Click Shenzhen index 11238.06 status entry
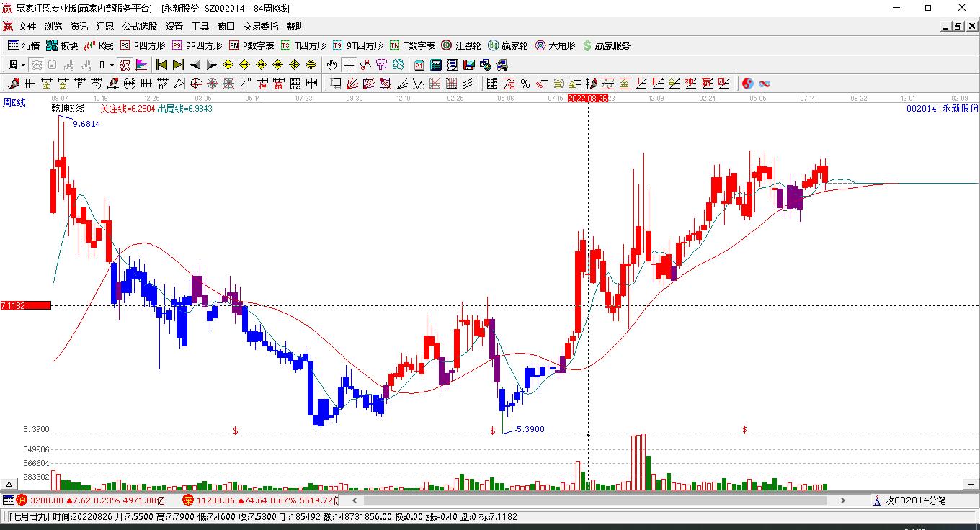The image size is (980, 530). click(x=260, y=500)
